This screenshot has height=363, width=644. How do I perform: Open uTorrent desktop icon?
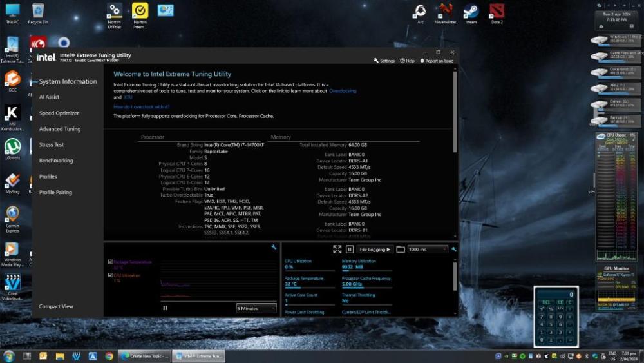(x=12, y=148)
